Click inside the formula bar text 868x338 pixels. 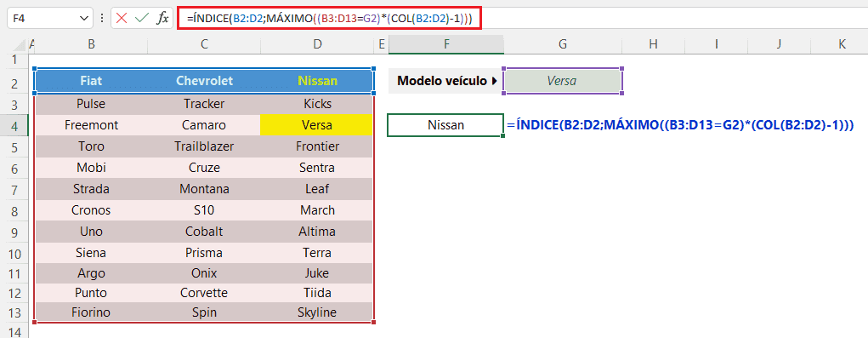pos(329,18)
